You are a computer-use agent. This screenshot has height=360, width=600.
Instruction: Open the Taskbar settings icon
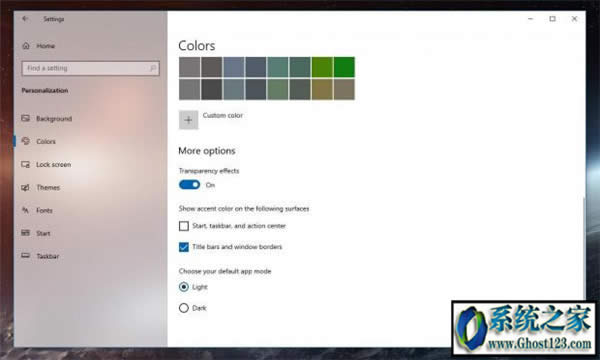pyautogui.click(x=26, y=256)
